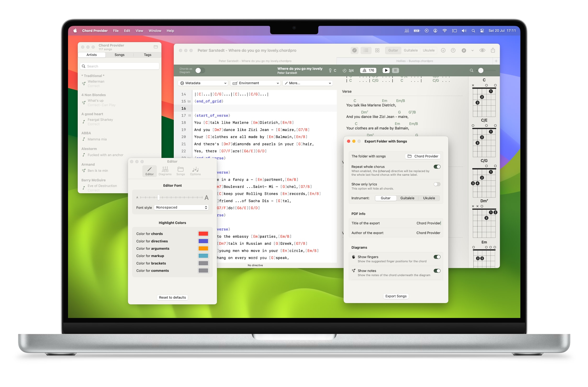Select the grid view icon in the song toolbar
The width and height of the screenshot is (588, 387).
click(377, 50)
